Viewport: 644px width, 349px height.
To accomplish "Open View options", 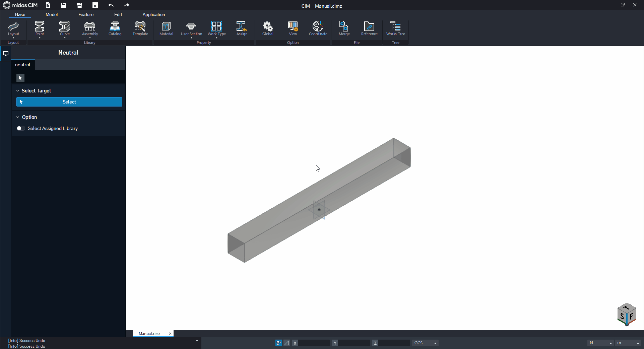I will [x=293, y=28].
